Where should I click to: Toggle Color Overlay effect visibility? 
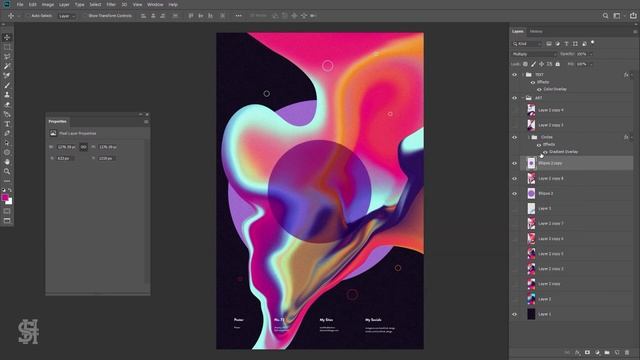pos(539,89)
